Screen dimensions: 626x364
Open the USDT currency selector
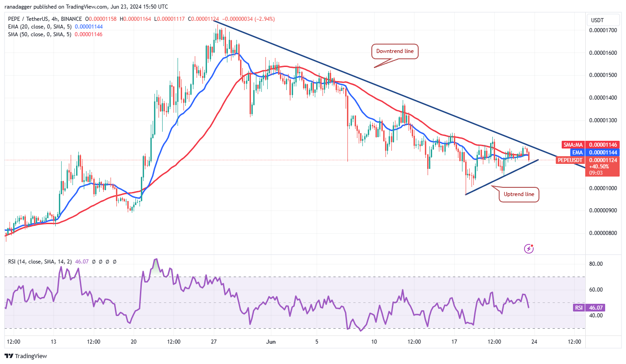pos(597,20)
